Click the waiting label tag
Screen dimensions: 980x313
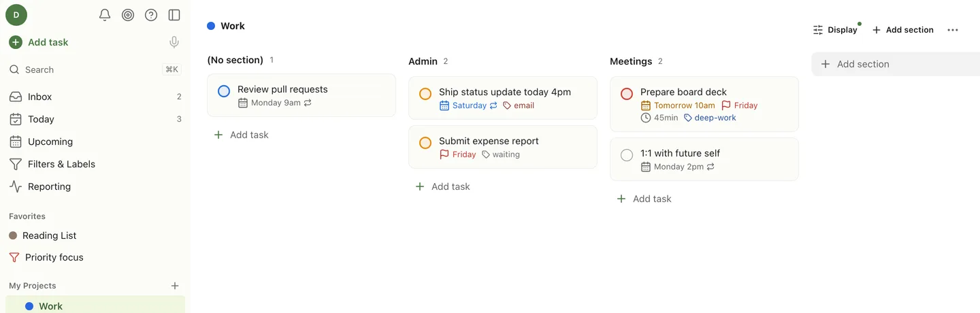pyautogui.click(x=501, y=154)
